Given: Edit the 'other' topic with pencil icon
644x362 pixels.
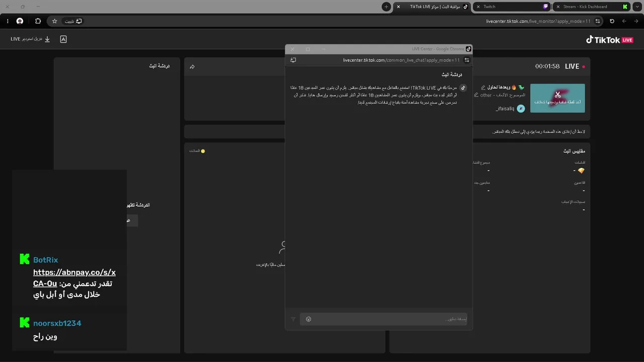Looking at the screenshot, I should point(476,95).
